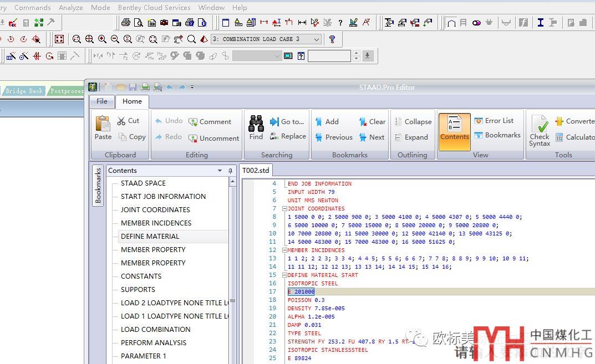Viewport: 595px width, 364px height.
Task: Click the Find binoculars icon
Action: (256, 124)
